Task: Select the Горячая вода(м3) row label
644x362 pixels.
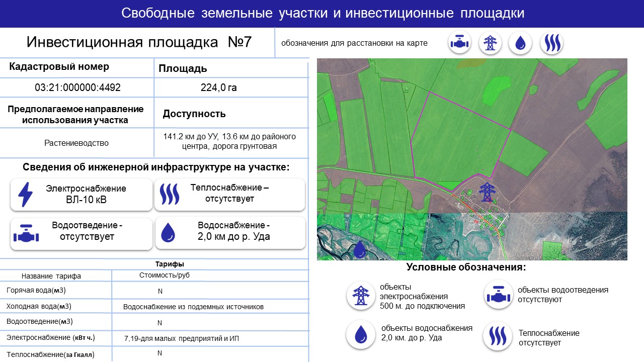Action: pyautogui.click(x=36, y=291)
